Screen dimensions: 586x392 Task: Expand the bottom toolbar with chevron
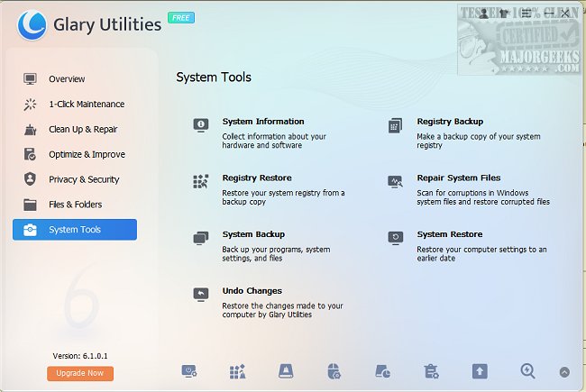[x=564, y=372]
